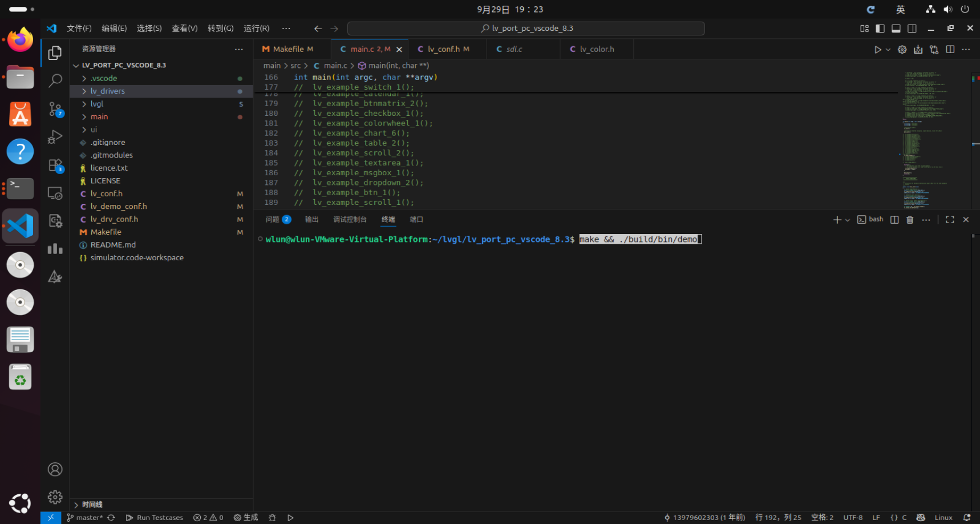
Task: Toggle the Panel layout control in title bar
Action: (896, 28)
